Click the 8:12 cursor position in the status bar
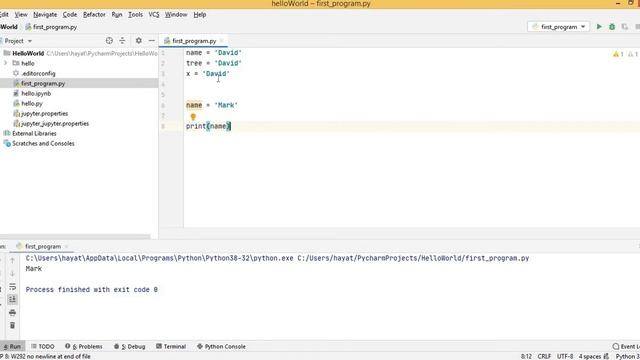Image resolution: width=640 pixels, height=360 pixels. point(526,356)
